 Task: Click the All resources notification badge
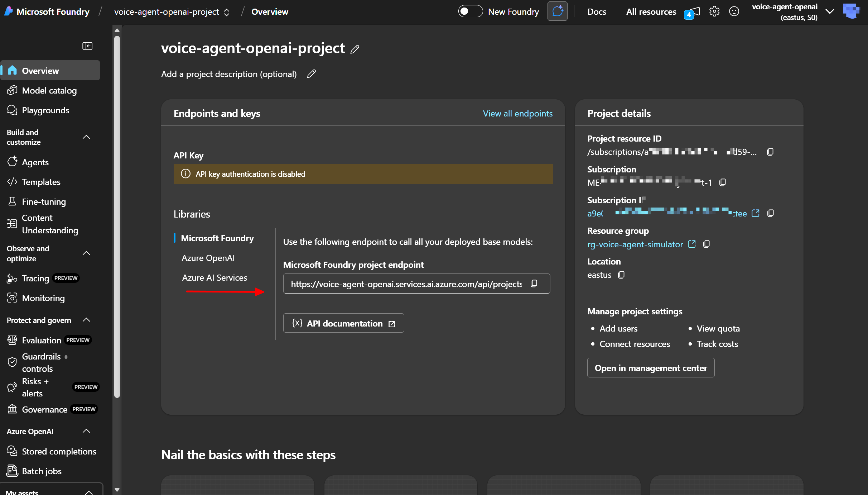[x=688, y=15]
